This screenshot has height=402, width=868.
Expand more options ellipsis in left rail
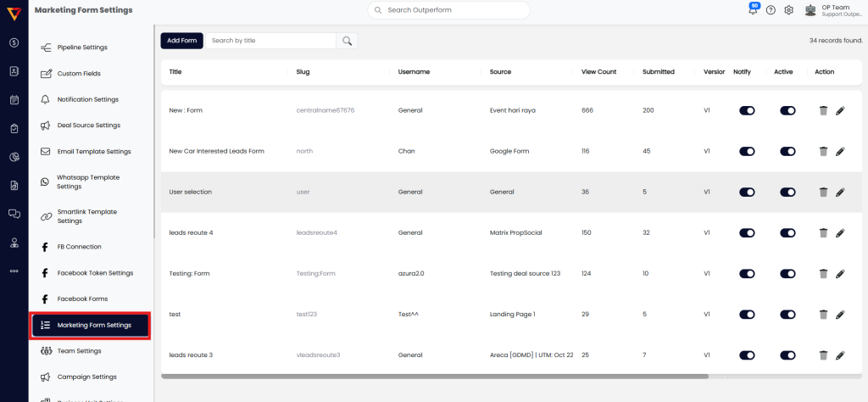point(14,271)
